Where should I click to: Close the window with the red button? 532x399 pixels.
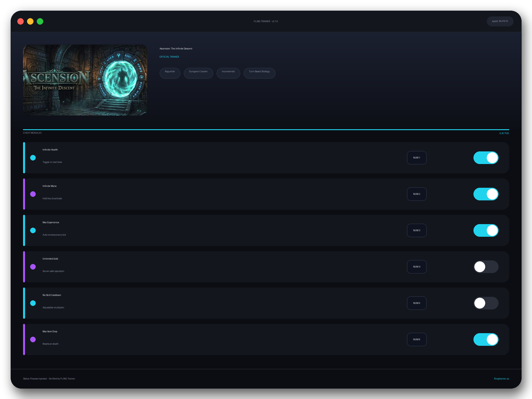(20, 22)
